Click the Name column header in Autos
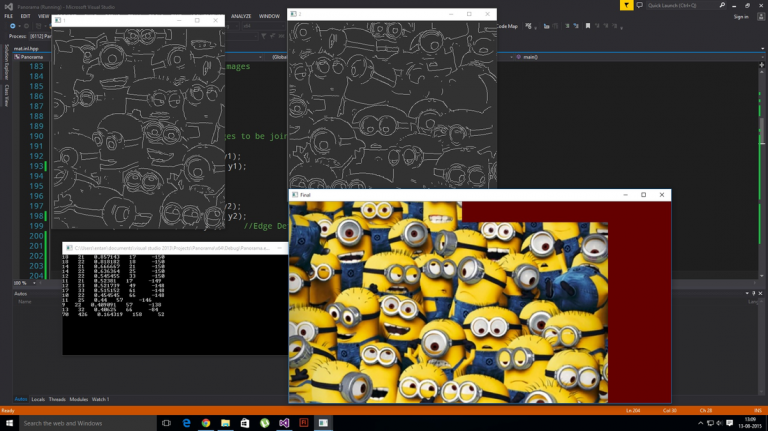 [x=24, y=302]
